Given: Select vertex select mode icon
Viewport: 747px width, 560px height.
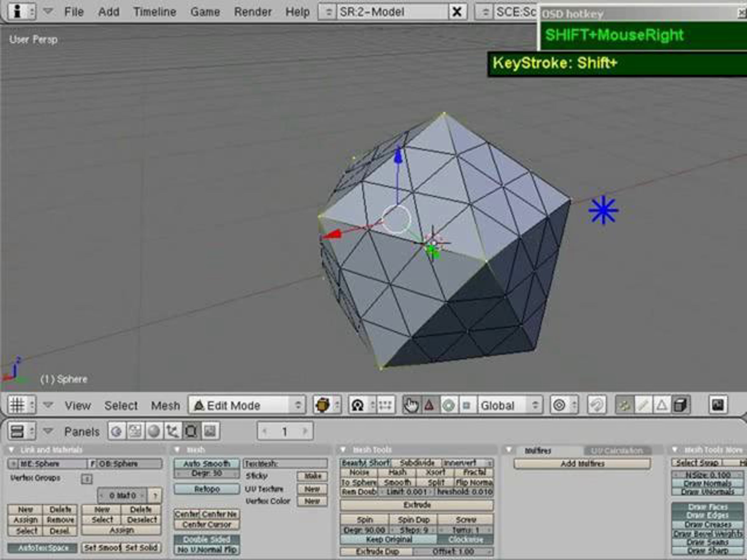Looking at the screenshot, I should [624, 405].
